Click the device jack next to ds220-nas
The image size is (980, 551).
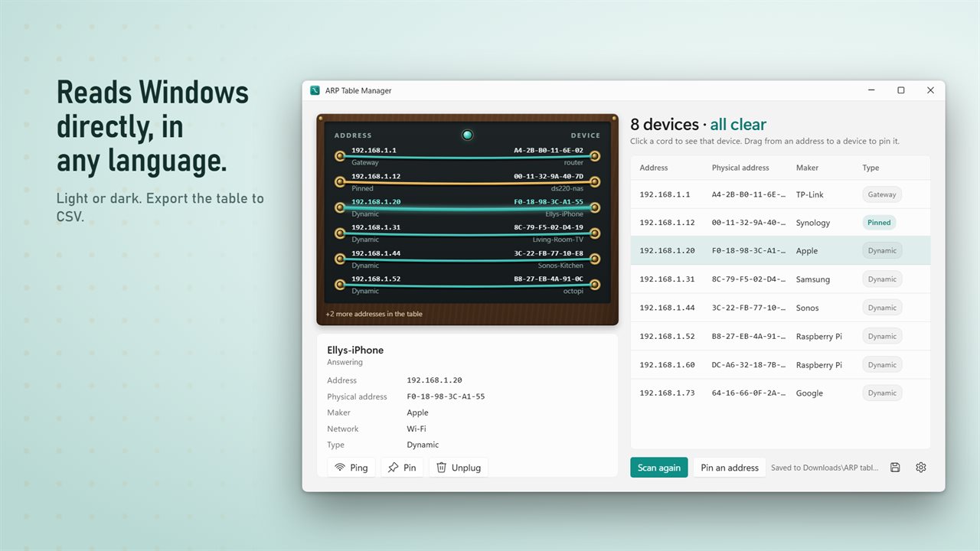[x=595, y=182]
